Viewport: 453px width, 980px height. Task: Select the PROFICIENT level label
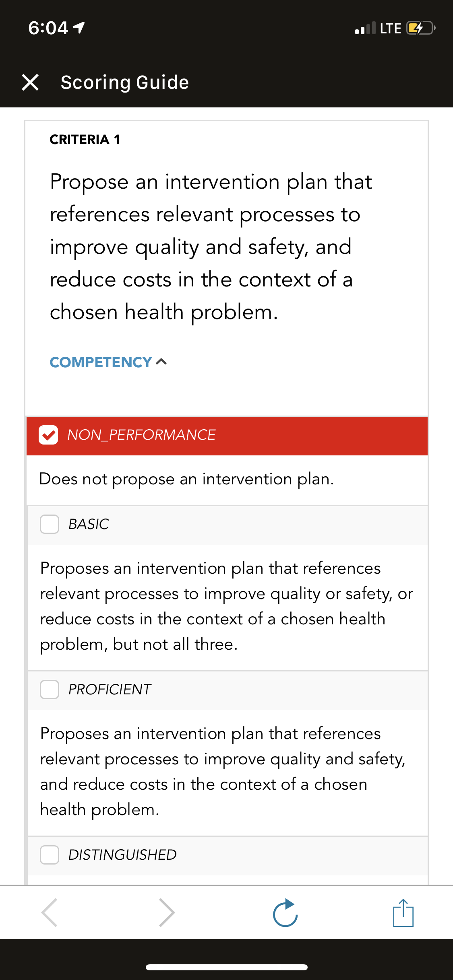110,690
